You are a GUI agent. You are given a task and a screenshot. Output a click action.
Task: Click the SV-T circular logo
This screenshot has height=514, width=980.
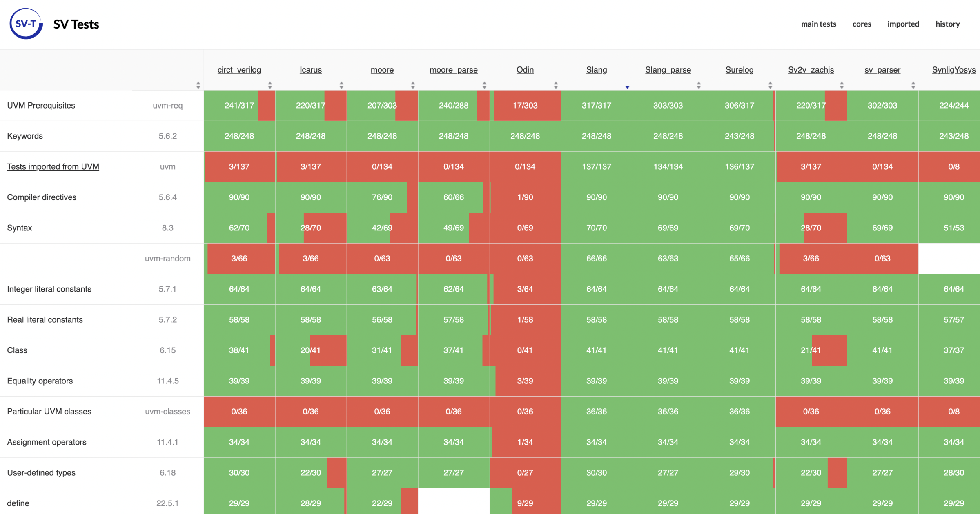(x=26, y=24)
